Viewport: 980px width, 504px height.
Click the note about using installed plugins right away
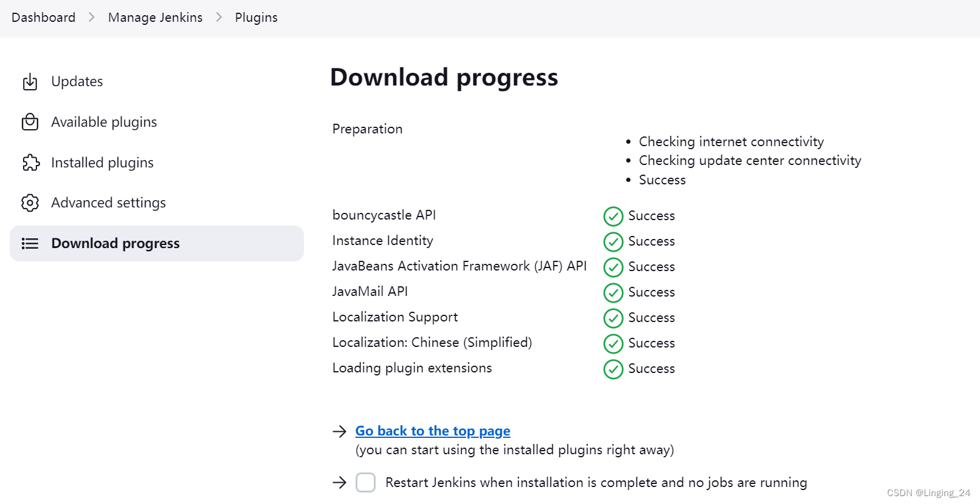(x=515, y=450)
